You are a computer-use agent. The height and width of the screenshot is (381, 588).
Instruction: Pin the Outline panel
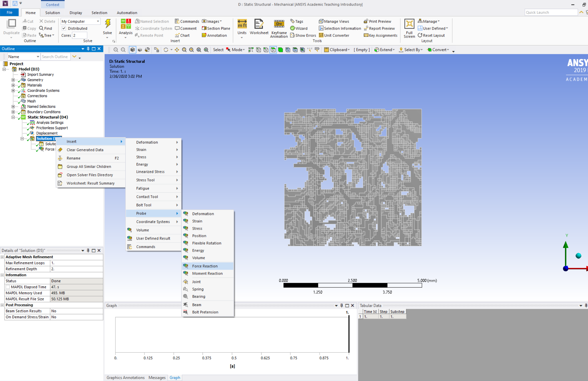pyautogui.click(x=88, y=49)
